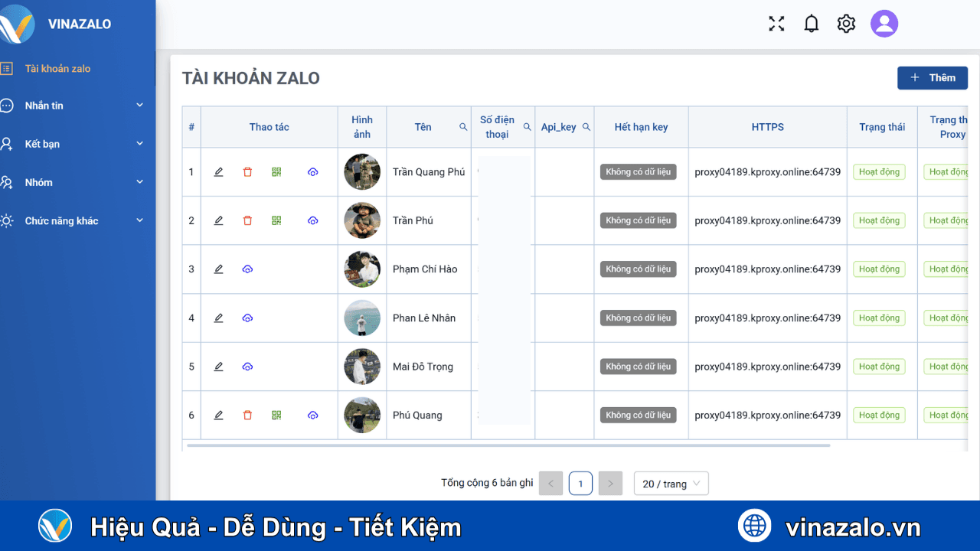Click Phan Lê Nhân's avatar thumbnail
The height and width of the screenshot is (551, 980).
362,318
